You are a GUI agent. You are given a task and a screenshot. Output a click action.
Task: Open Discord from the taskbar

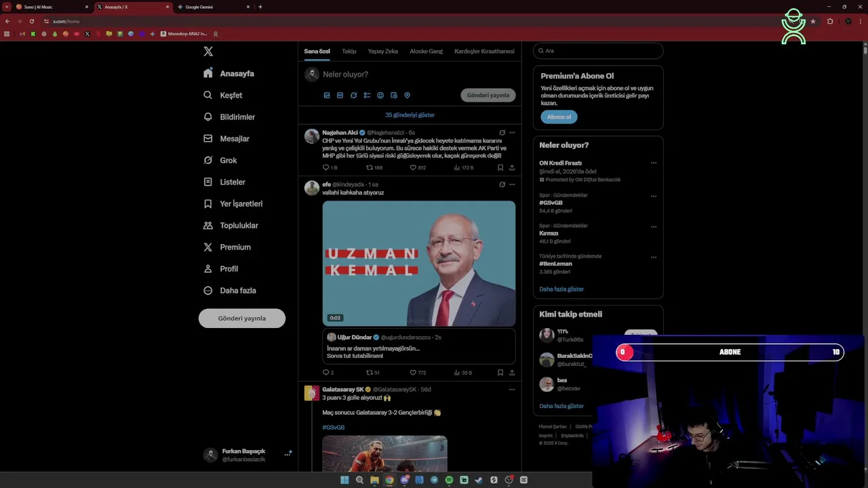pos(405,480)
